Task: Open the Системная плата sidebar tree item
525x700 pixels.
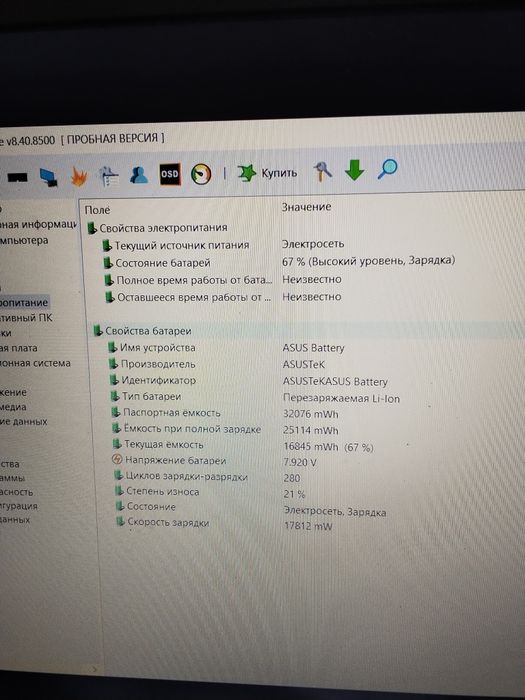Action: [x=19, y=348]
